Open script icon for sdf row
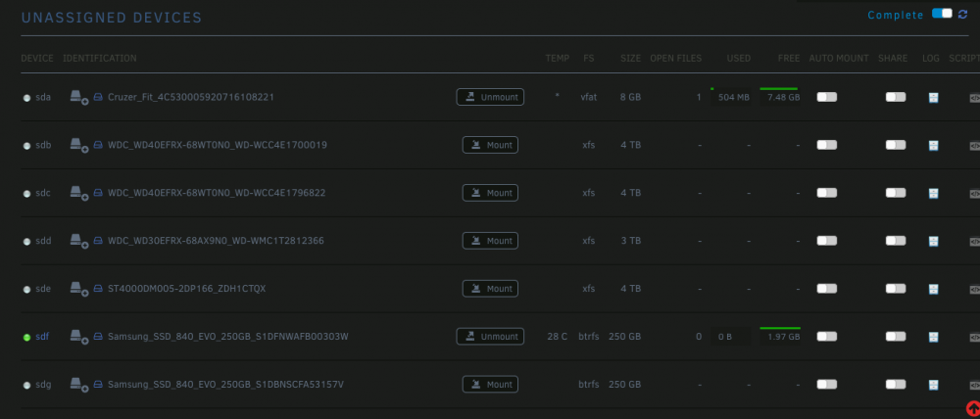 974,337
